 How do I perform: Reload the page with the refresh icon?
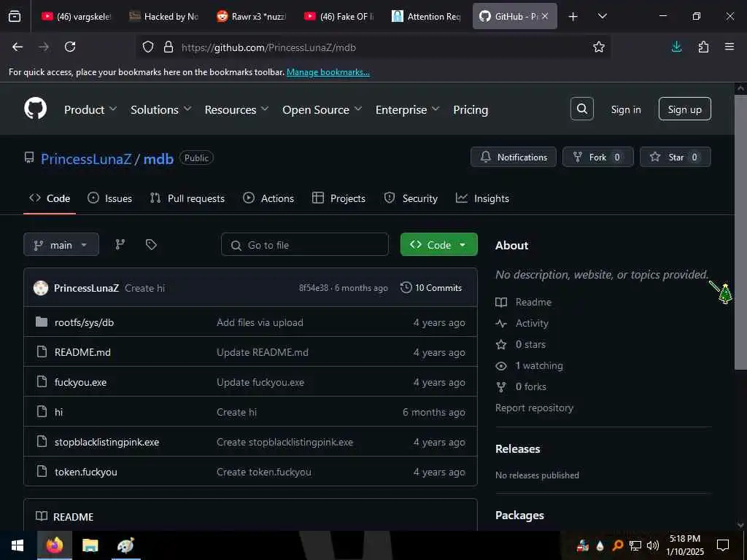click(70, 47)
